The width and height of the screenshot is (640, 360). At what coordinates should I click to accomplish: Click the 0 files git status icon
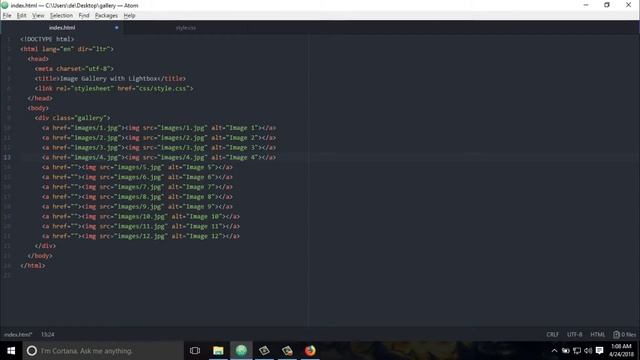pyautogui.click(x=624, y=334)
